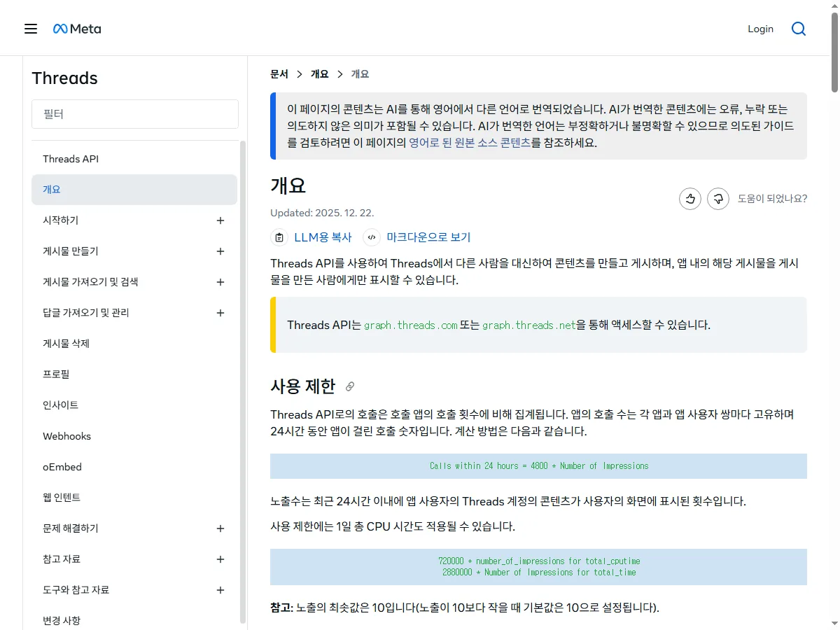Screen dimensions: 840x630
Task: Expand the 참고 자료 section
Action: click(220, 559)
